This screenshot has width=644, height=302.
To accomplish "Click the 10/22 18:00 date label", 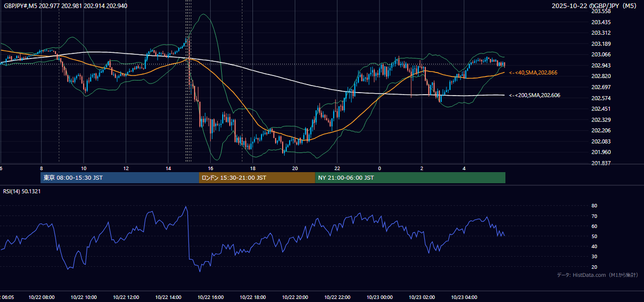I will pyautogui.click(x=253, y=297).
